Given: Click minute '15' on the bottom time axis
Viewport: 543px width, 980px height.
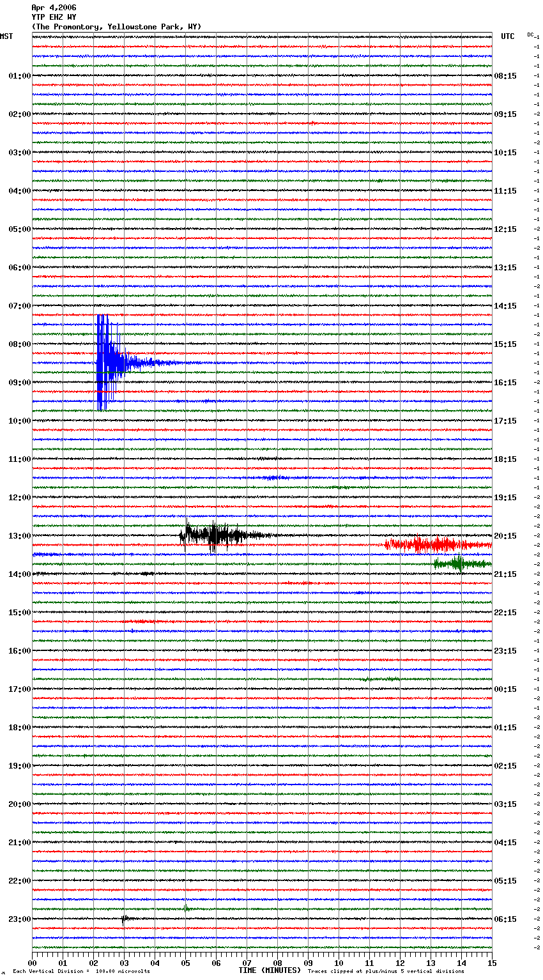Looking at the screenshot, I should click(x=492, y=963).
